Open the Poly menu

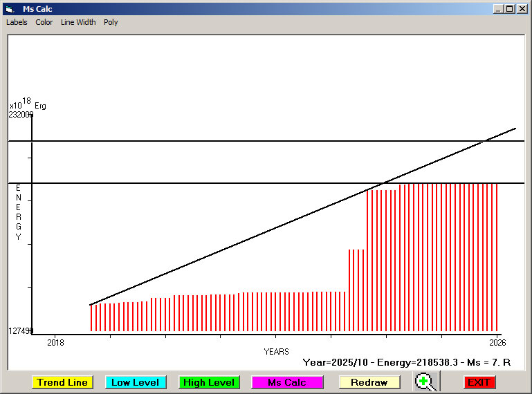coord(111,22)
